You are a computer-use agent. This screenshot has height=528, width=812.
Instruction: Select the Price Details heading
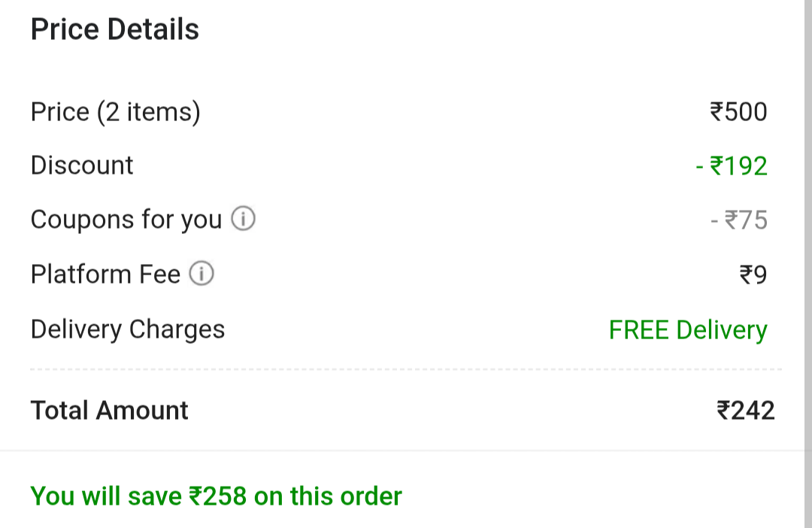pos(115,29)
